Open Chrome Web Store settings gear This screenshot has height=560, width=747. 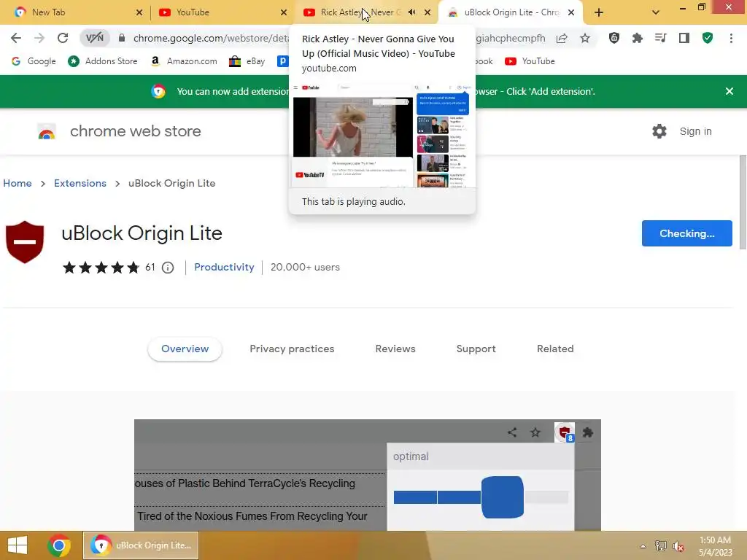pyautogui.click(x=659, y=131)
